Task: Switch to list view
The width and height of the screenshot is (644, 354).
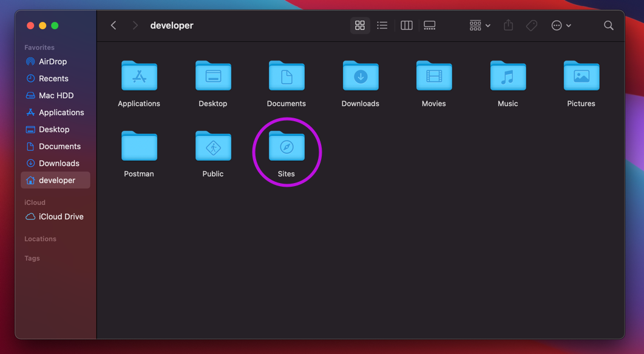Action: click(382, 25)
